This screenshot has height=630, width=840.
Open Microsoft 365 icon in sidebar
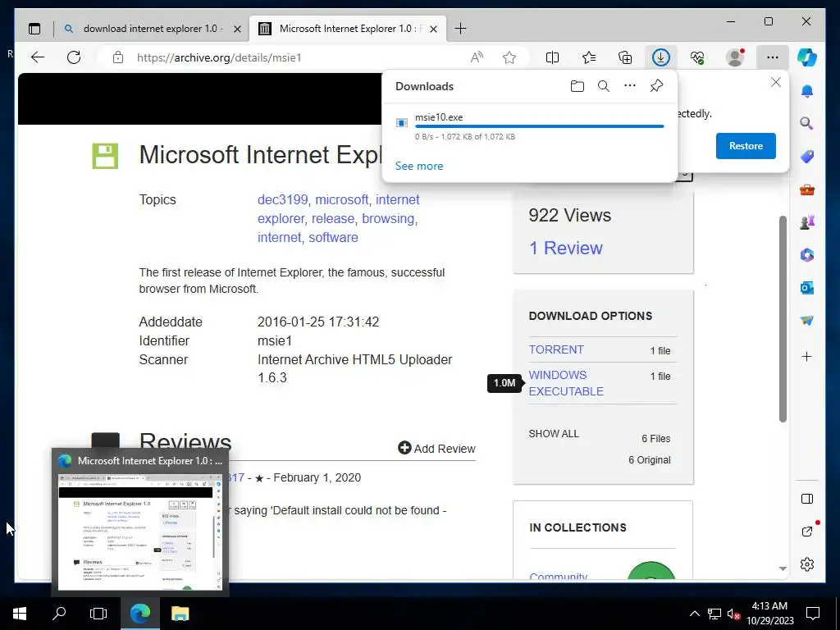click(807, 255)
